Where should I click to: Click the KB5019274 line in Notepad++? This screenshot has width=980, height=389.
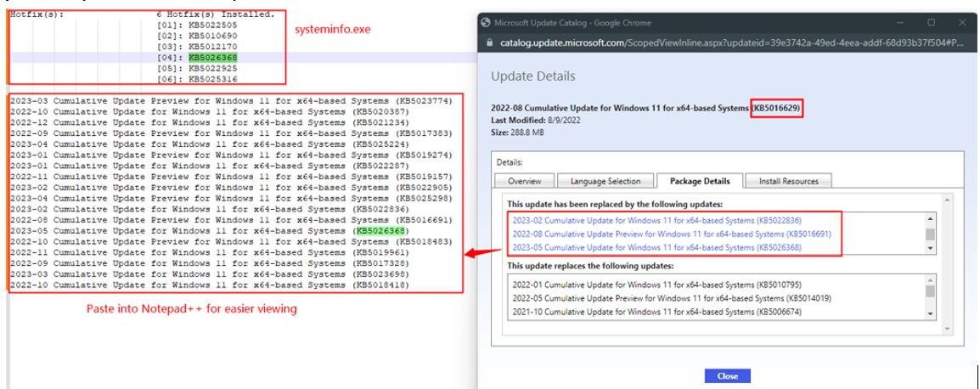tap(231, 155)
